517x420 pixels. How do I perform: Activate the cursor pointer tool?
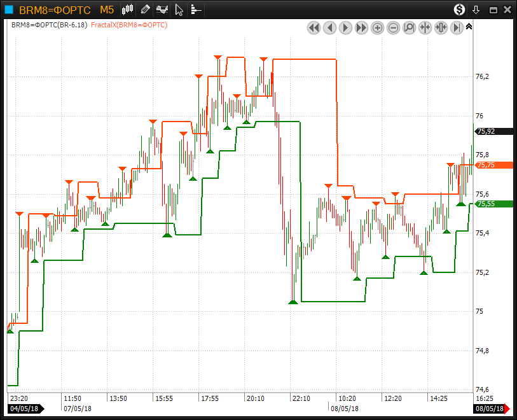pos(179,10)
